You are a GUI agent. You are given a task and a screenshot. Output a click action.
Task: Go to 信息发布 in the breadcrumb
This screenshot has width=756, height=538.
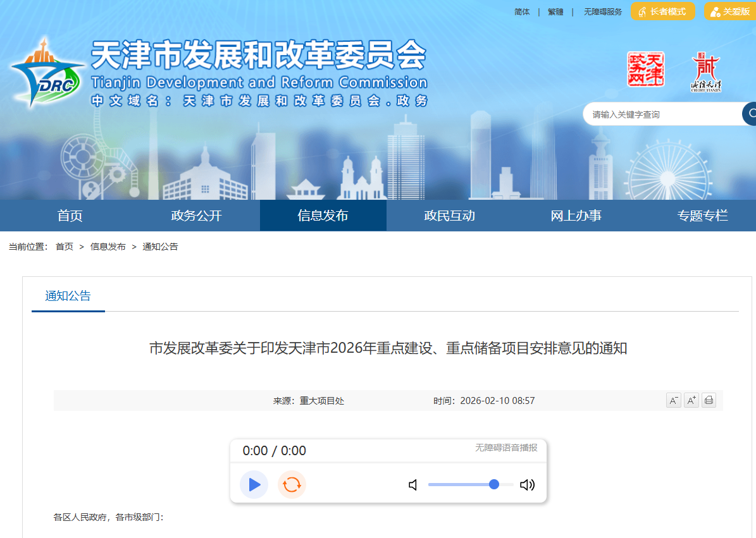108,247
